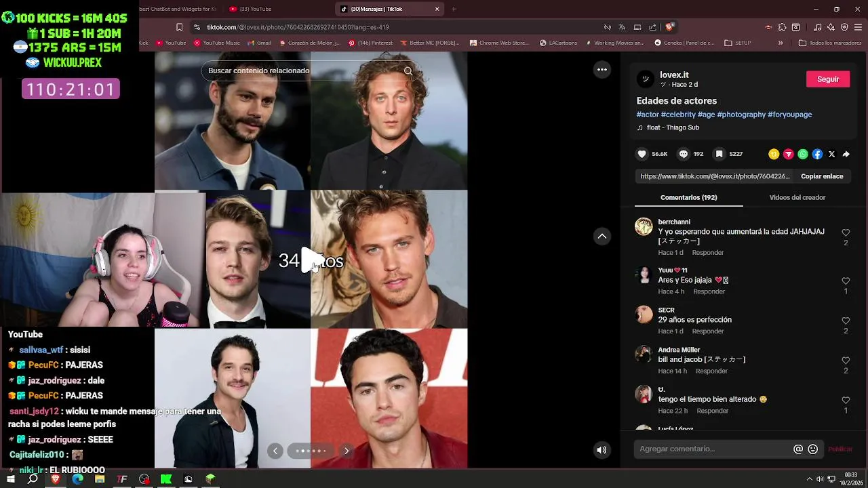Viewport: 868px width, 488px height.
Task: Reply to Yuuu's comment
Action: (709, 291)
